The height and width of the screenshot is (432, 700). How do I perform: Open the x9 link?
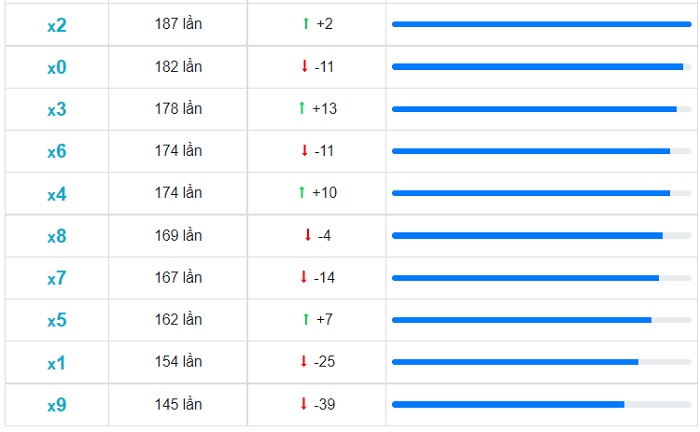pos(57,405)
